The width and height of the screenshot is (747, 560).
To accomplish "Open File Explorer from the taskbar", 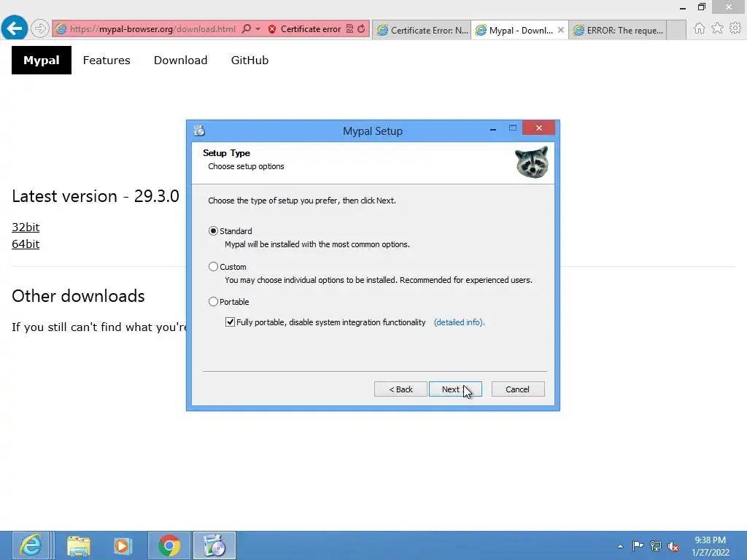I will pos(79,545).
